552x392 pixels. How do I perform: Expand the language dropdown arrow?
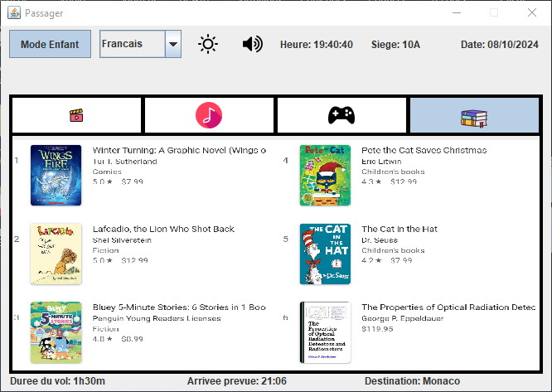[173, 44]
